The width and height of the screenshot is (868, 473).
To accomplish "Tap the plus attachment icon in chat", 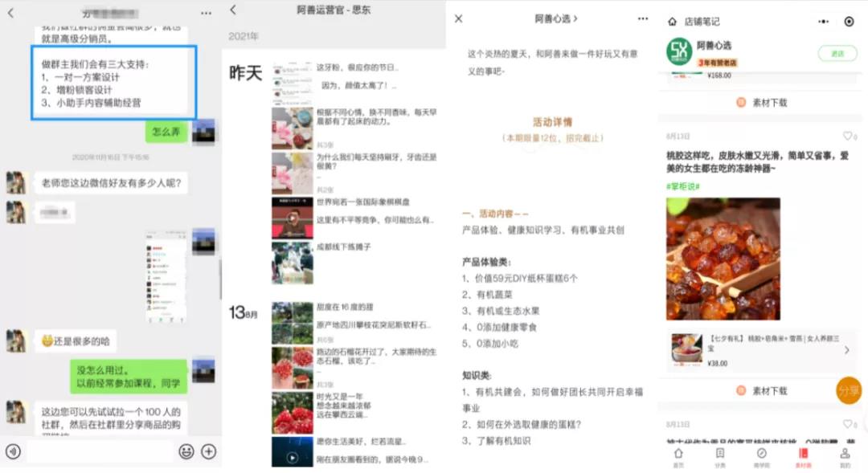I will [209, 451].
